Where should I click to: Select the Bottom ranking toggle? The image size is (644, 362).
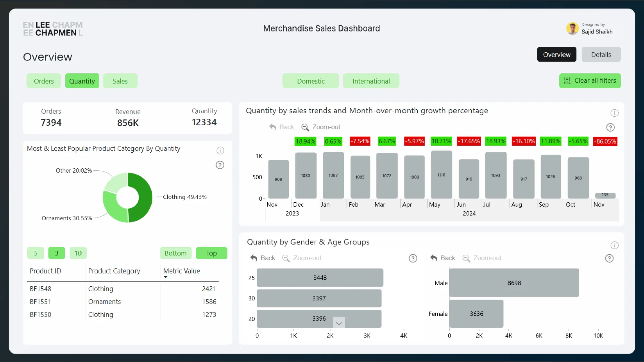pos(175,253)
